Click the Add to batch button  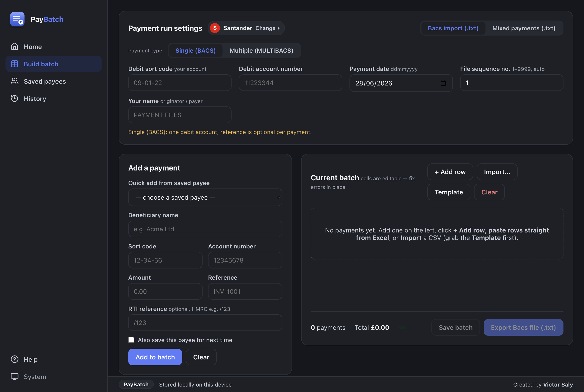[x=155, y=357]
